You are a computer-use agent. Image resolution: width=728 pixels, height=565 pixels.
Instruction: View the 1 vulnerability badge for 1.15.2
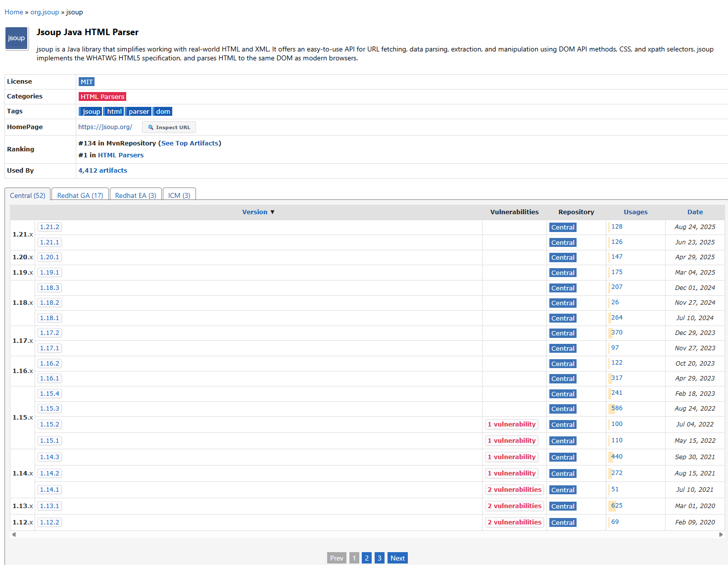point(512,424)
